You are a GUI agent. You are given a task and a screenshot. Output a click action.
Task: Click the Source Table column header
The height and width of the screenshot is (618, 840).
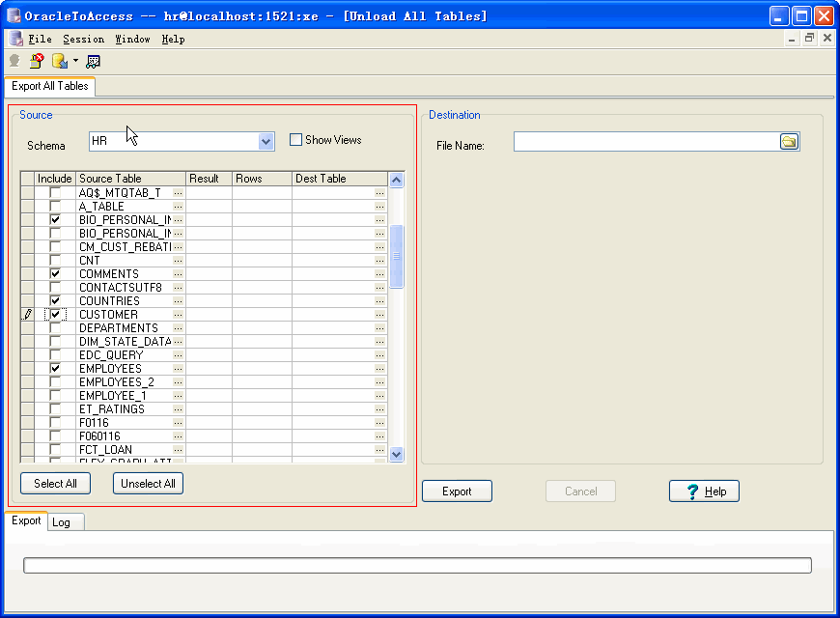click(130, 179)
